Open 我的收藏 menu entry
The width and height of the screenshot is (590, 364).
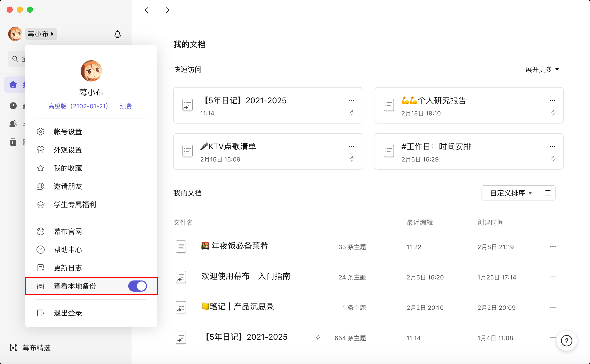[x=91, y=168]
